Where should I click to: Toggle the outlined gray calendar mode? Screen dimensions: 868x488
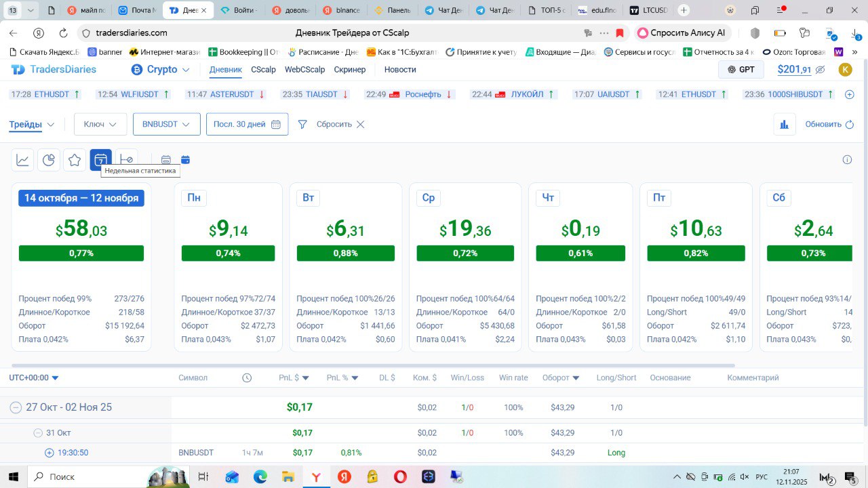click(165, 160)
